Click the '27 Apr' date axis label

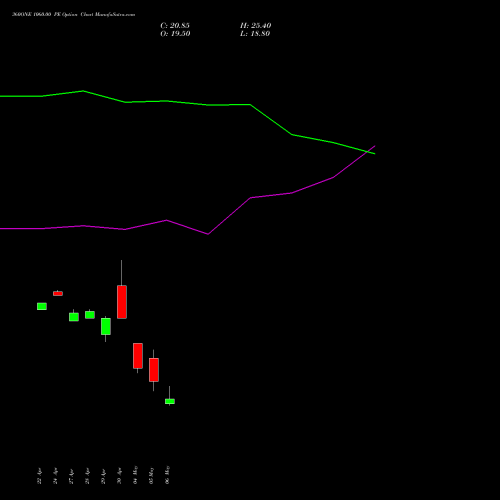click(x=71, y=477)
